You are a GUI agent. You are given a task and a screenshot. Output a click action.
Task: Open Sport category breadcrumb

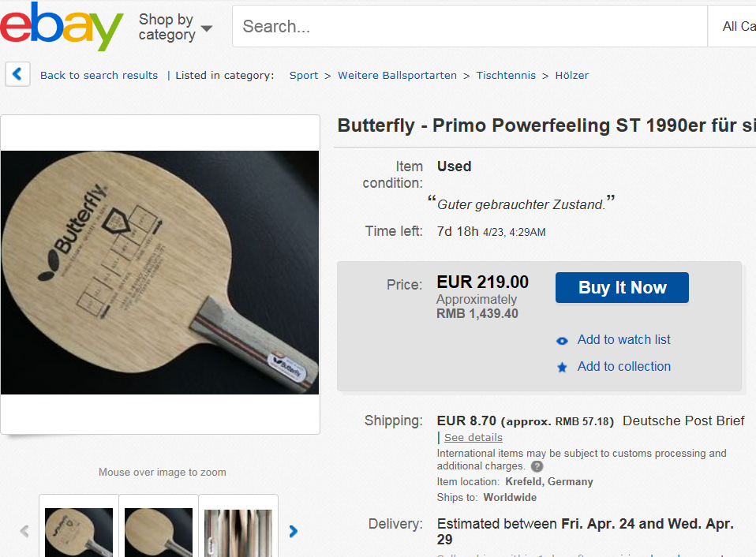tap(304, 76)
